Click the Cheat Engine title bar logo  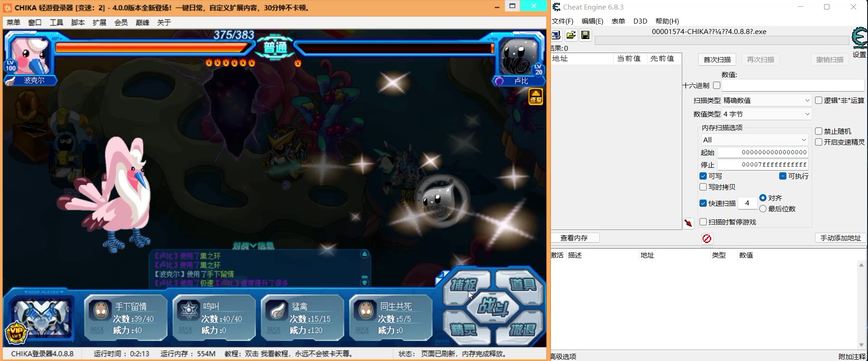coord(556,7)
